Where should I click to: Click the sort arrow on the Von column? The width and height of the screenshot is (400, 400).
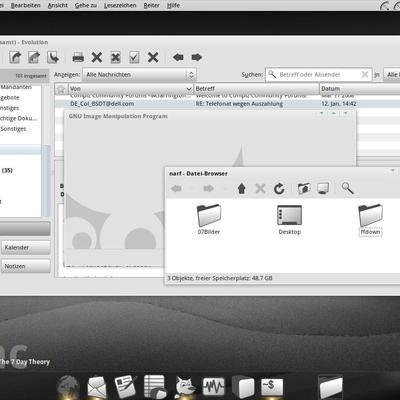[x=189, y=89]
